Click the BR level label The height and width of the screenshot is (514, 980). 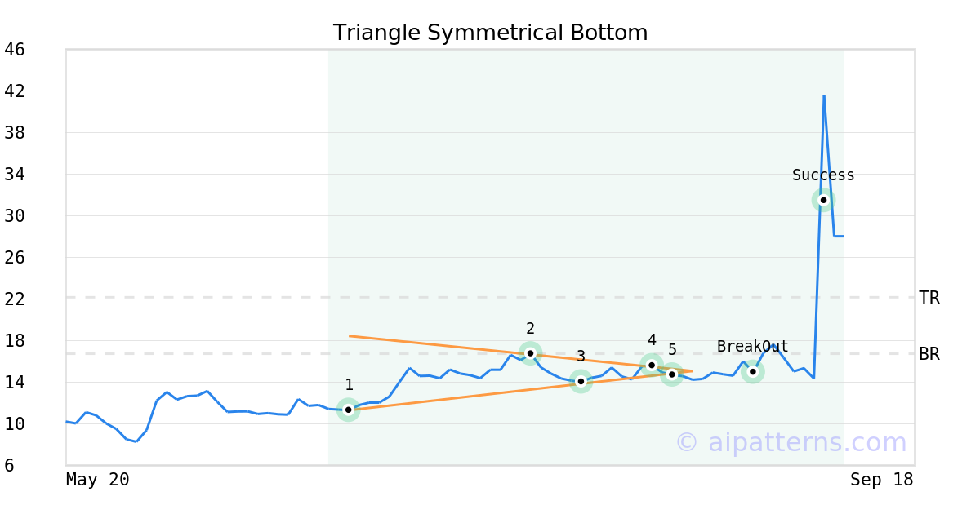pyautogui.click(x=929, y=354)
